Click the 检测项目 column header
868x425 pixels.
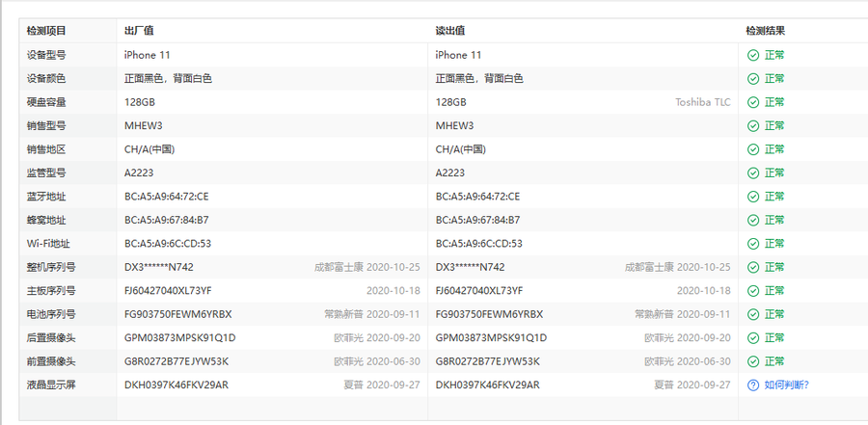(46, 31)
